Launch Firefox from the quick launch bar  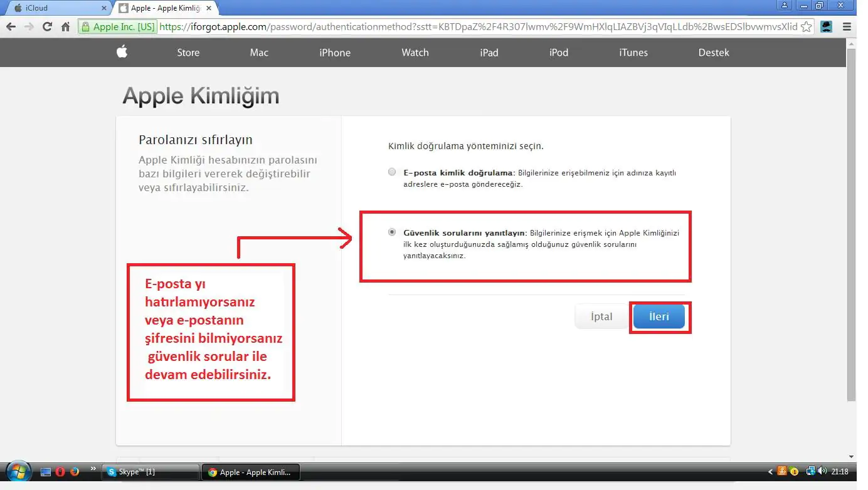[x=74, y=471]
